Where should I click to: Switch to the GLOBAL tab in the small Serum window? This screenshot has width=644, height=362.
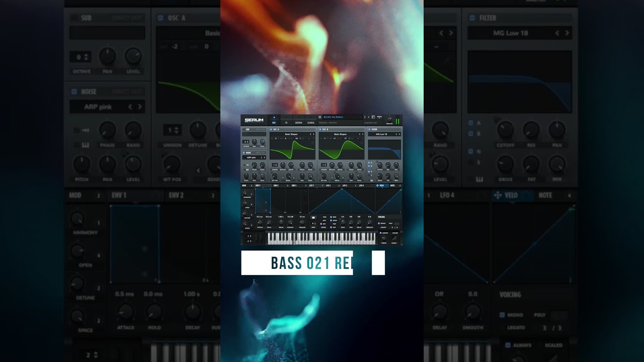311,120
